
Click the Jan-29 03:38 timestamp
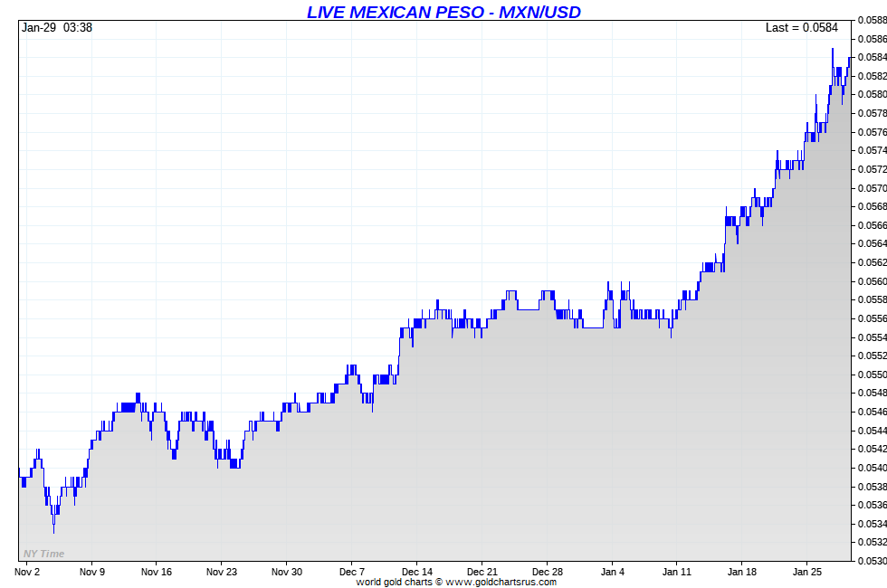[56, 28]
